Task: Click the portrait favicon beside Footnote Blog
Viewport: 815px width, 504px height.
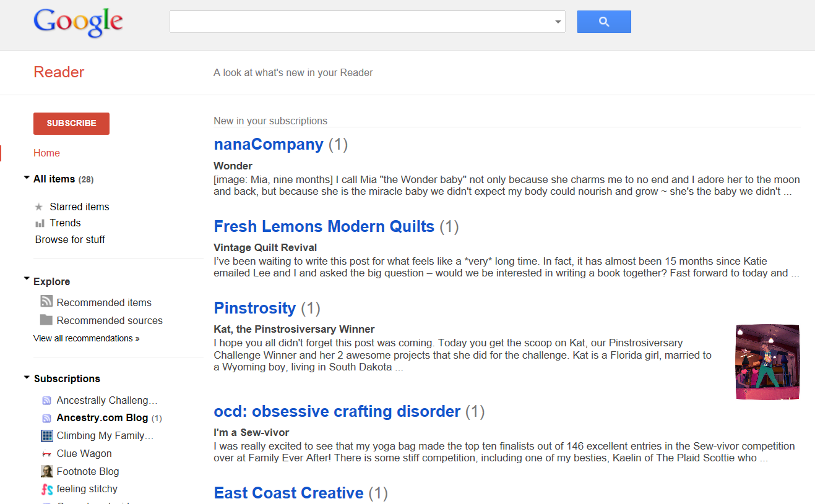Action: click(46, 471)
